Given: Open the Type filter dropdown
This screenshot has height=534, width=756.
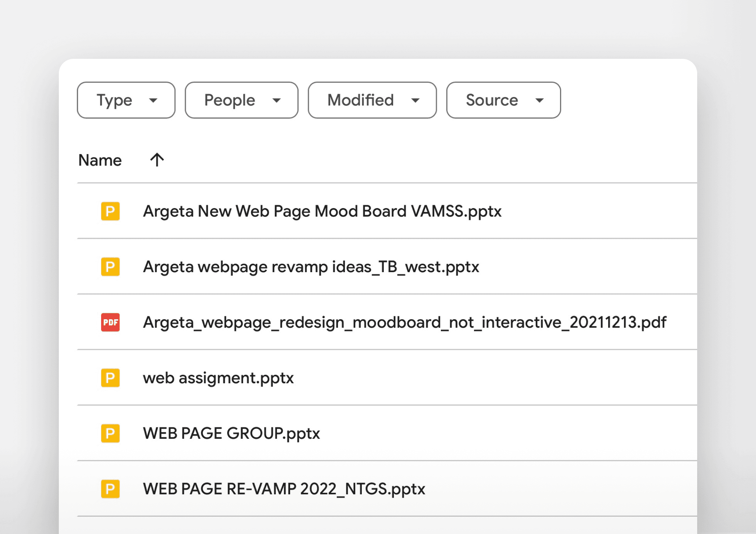Looking at the screenshot, I should click(x=126, y=100).
